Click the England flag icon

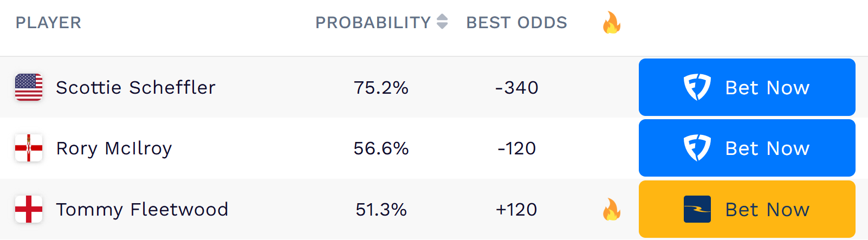coord(29,209)
